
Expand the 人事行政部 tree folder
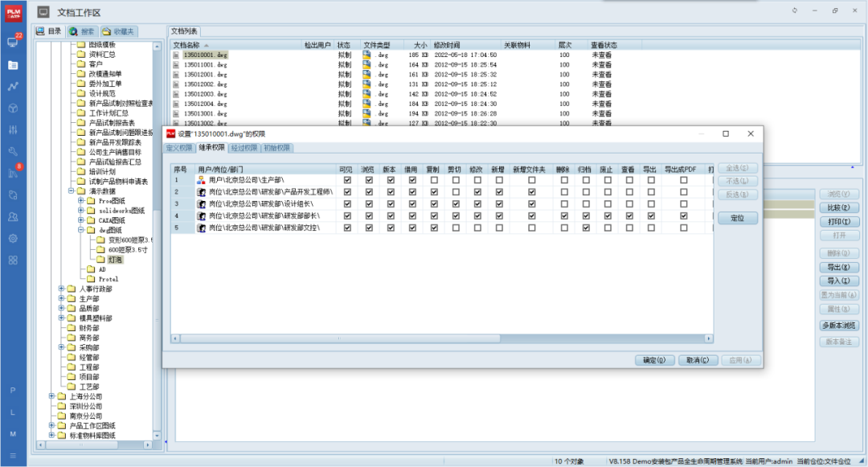click(61, 289)
